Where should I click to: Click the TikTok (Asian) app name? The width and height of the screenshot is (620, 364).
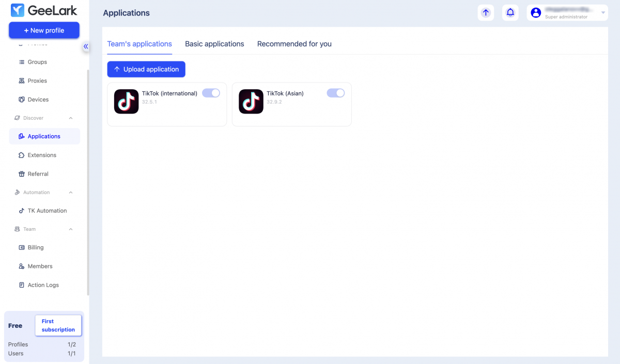pos(285,93)
